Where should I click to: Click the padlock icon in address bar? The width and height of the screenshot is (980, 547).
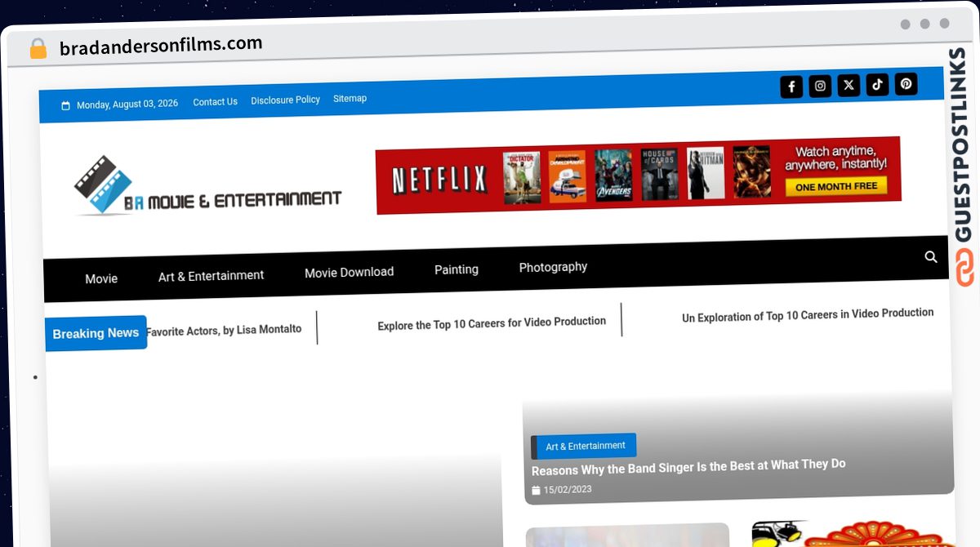point(38,49)
